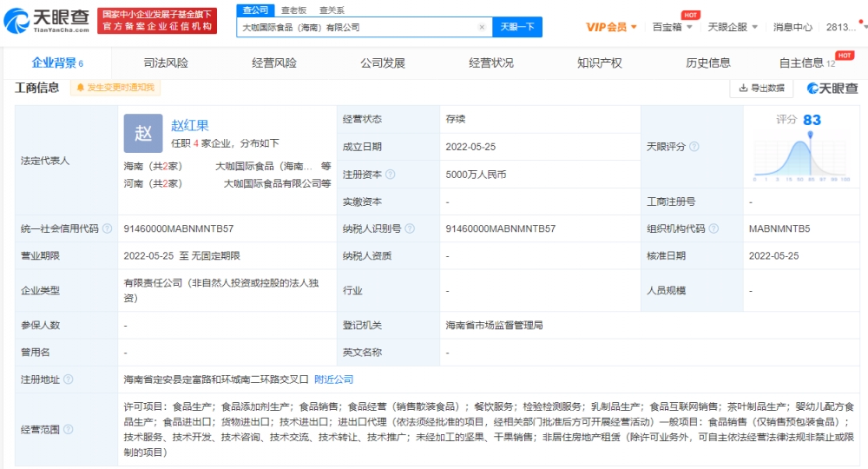Switch to the 查老板 search tab
Image resolution: width=868 pixels, height=469 pixels.
[293, 10]
